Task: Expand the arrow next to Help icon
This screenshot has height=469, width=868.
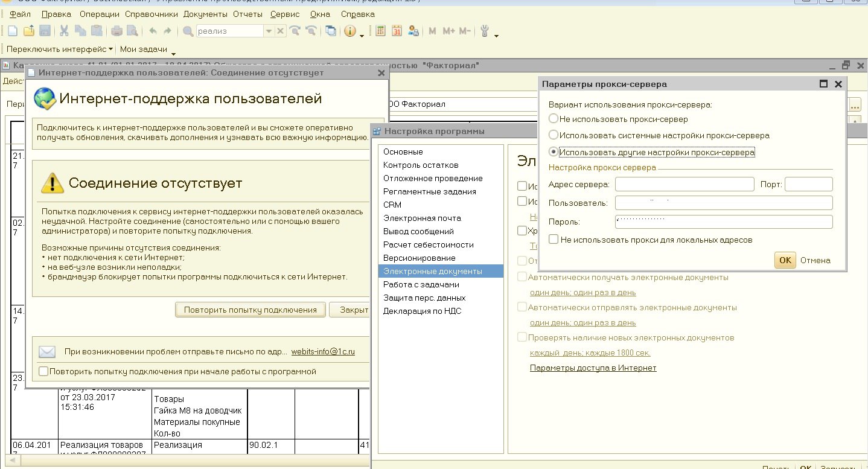Action: pos(362,35)
